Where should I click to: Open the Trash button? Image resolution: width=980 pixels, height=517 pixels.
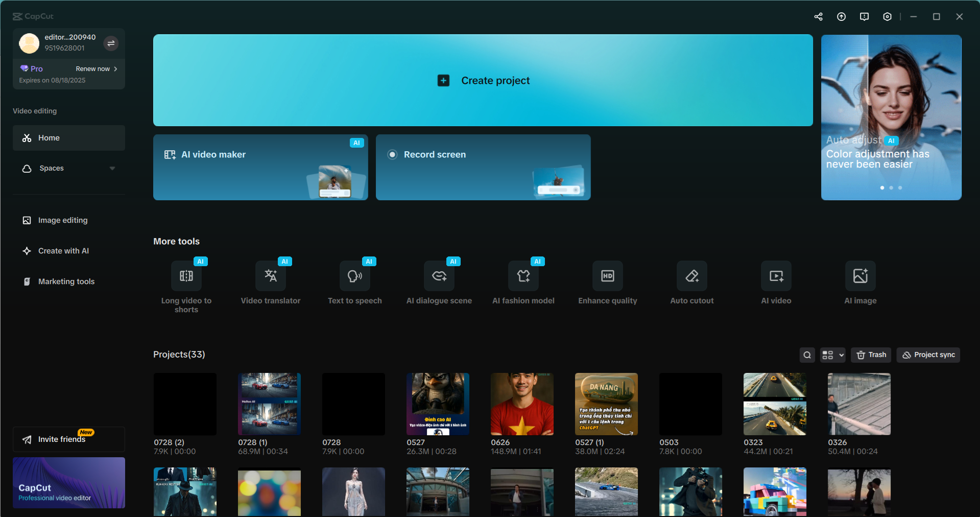click(871, 355)
